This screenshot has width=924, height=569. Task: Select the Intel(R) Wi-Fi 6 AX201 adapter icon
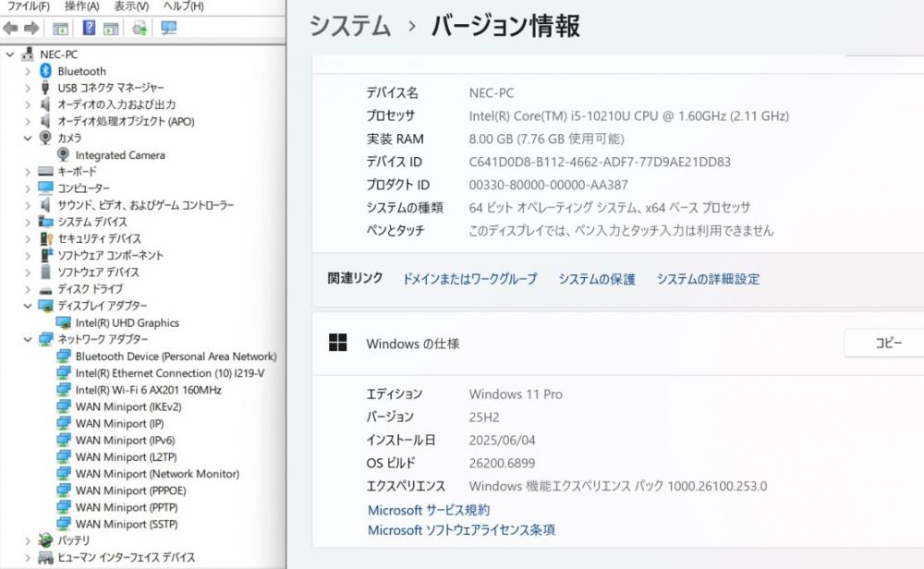coord(63,390)
